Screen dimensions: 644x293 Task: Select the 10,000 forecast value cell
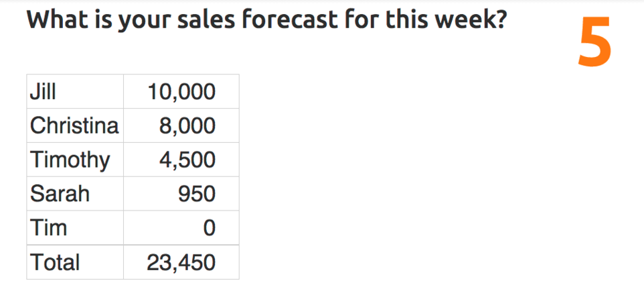(x=181, y=91)
